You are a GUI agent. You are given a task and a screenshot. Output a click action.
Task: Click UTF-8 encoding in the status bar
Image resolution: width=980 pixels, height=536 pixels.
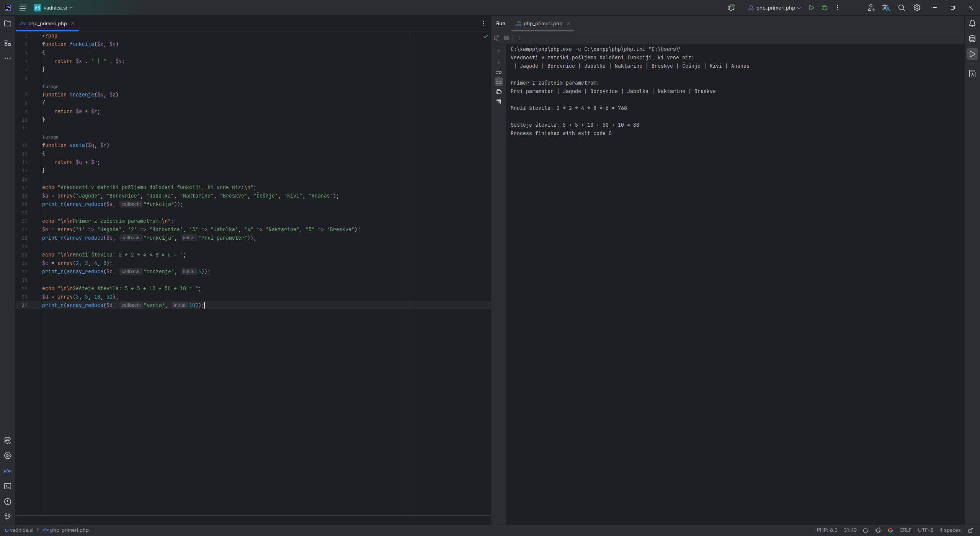[926, 530]
